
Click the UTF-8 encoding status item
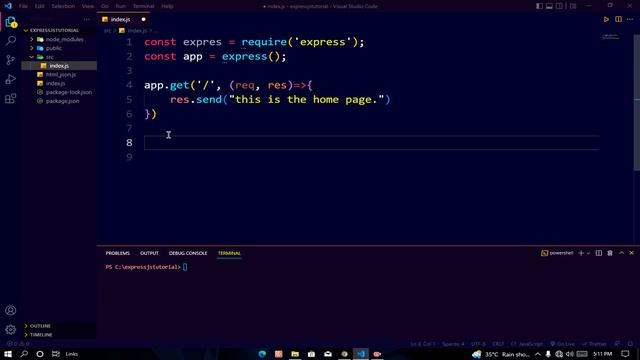pyautogui.click(x=478, y=344)
